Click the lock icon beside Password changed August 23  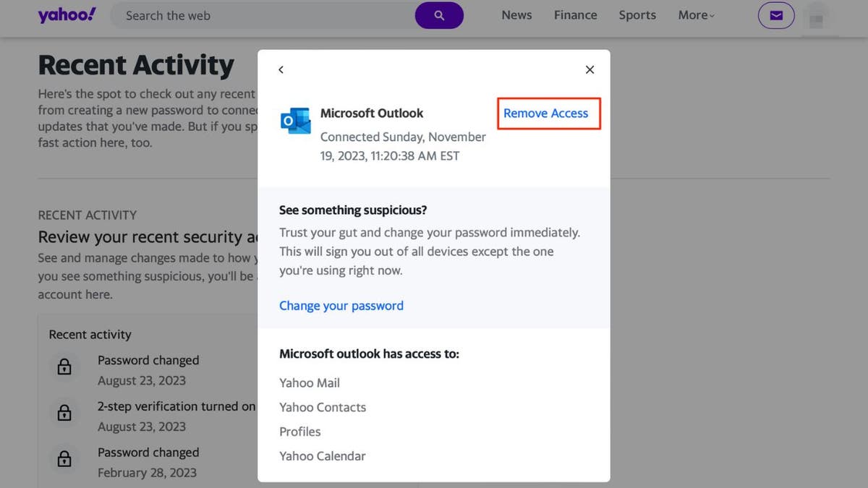[64, 367]
